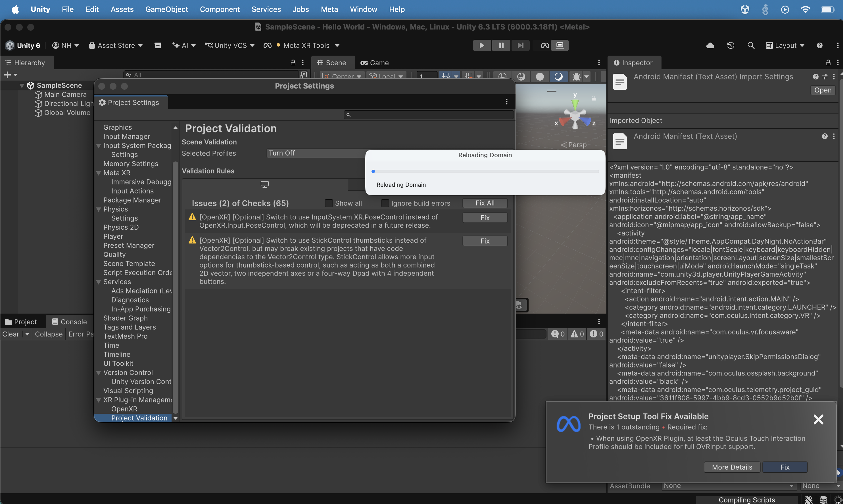
Task: Click the help icon of Import Settings header
Action: pyautogui.click(x=815, y=77)
